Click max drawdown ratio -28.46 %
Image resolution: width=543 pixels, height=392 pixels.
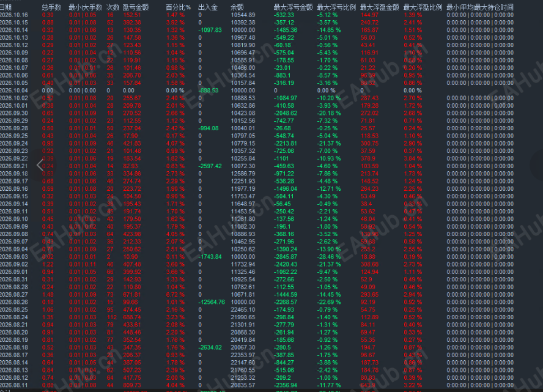tap(329, 257)
